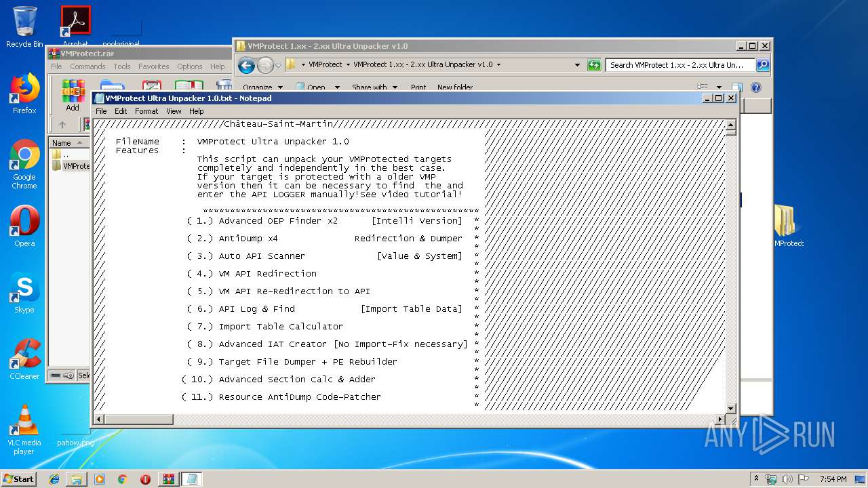Click Notepad vertical scrollbar down arrow
The width and height of the screenshot is (868, 488).
pos(730,408)
